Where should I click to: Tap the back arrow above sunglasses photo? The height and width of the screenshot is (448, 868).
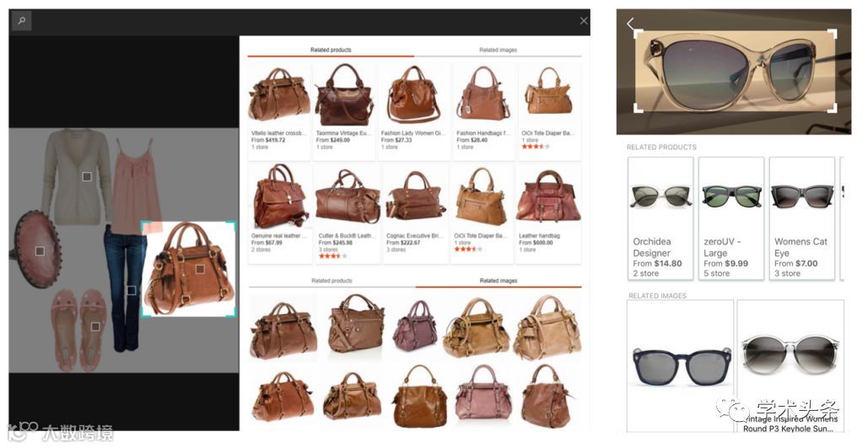click(x=630, y=24)
